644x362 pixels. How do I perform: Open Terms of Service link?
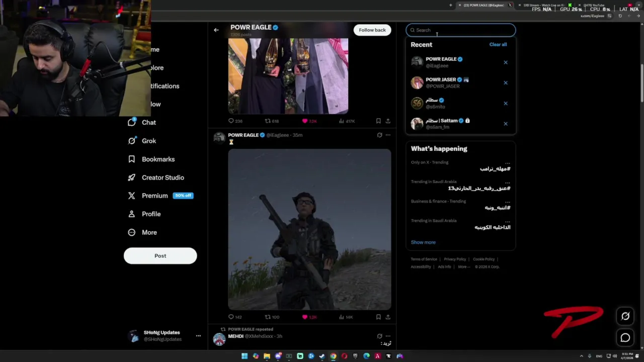coord(424,259)
